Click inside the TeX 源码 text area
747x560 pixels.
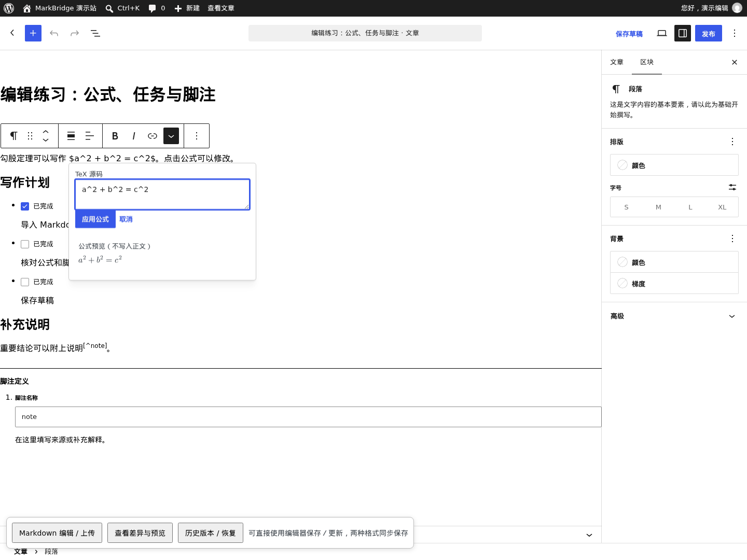point(162,194)
